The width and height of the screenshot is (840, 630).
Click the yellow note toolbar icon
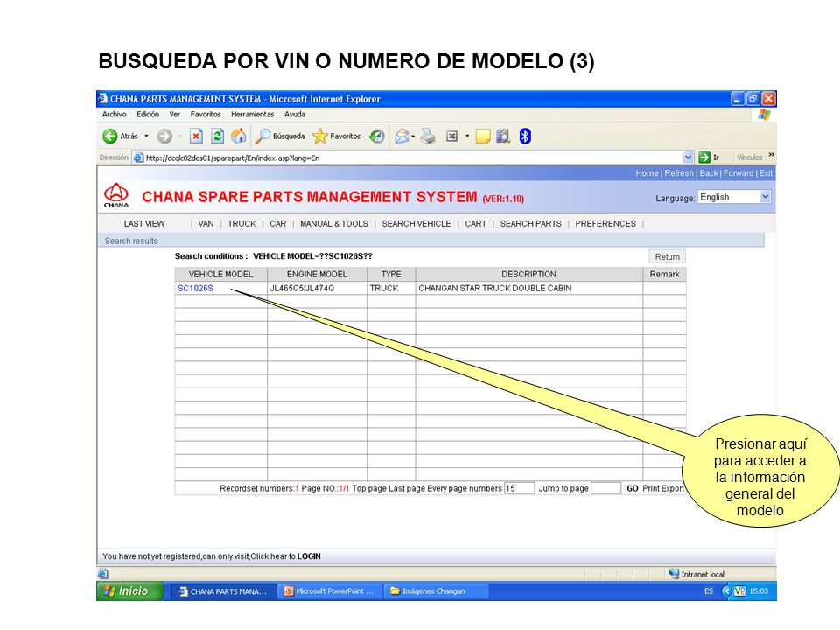pos(483,136)
